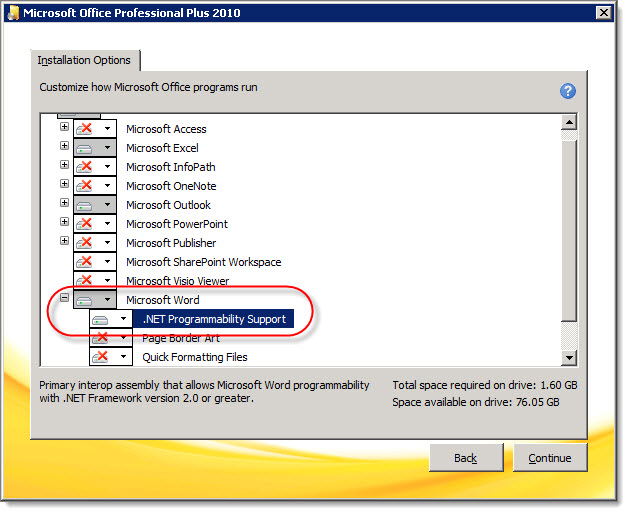628x512 pixels.
Task: Select the Microsoft Visio Viewer row label
Action: 177,280
